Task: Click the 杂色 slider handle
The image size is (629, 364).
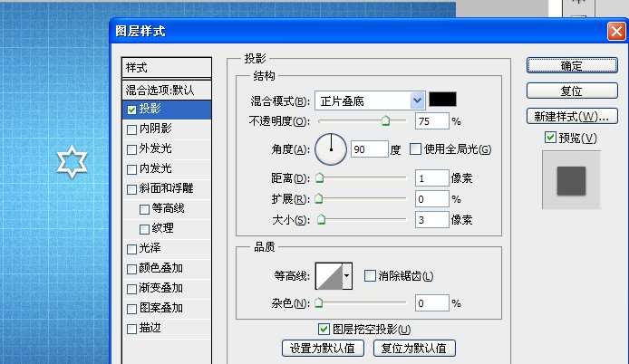Action: [x=319, y=302]
